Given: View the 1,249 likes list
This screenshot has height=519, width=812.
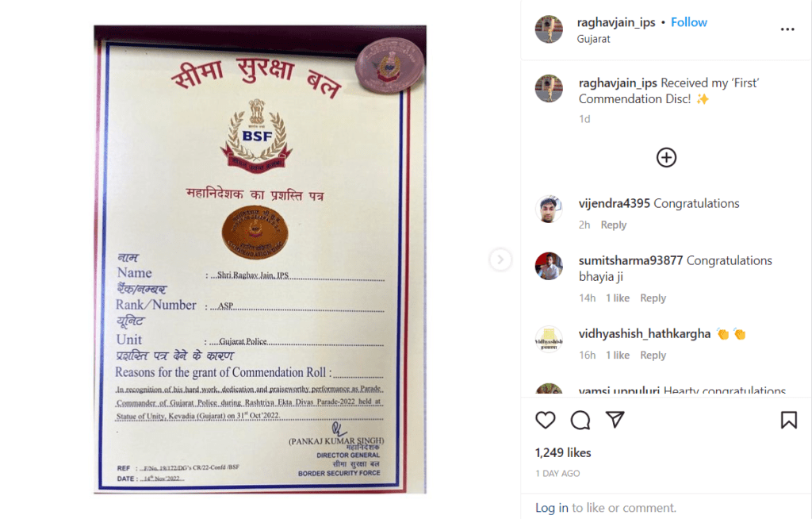Looking at the screenshot, I should [563, 452].
